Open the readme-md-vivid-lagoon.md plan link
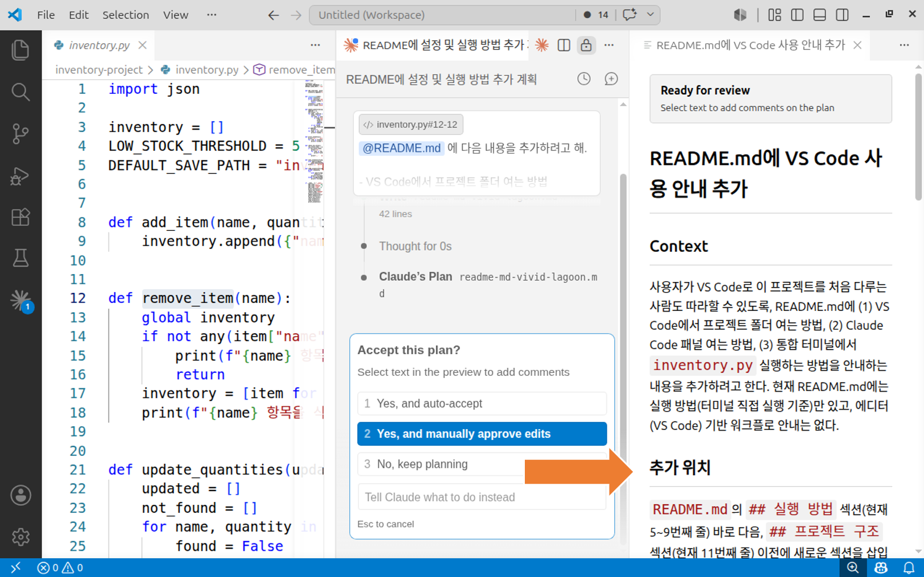924x577 pixels. [x=488, y=285]
